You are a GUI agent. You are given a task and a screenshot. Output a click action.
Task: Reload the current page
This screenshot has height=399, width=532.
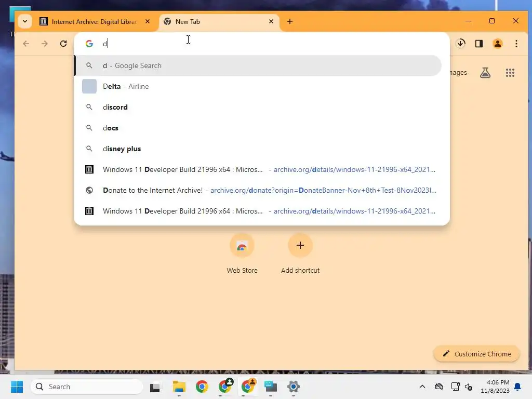click(63, 44)
